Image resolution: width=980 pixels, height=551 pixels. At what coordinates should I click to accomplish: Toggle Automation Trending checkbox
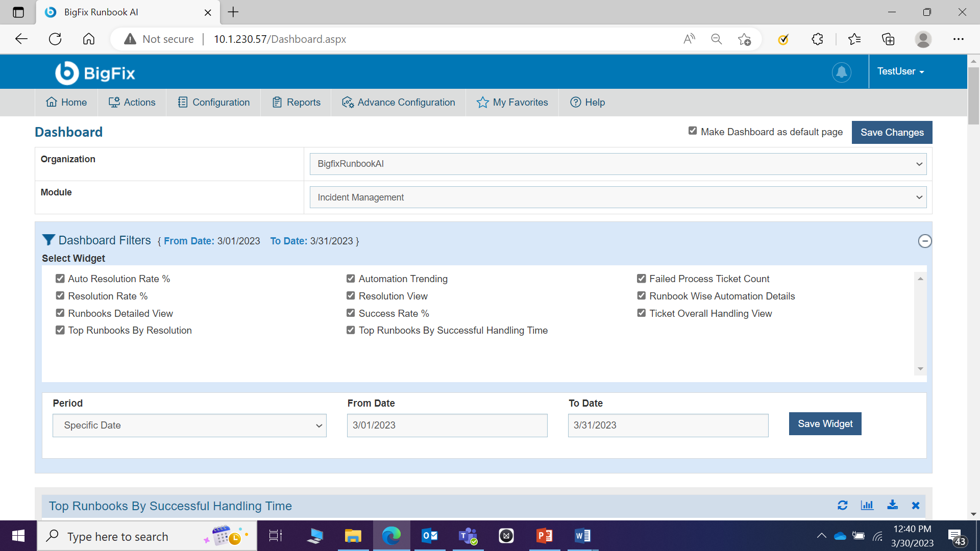click(x=351, y=279)
